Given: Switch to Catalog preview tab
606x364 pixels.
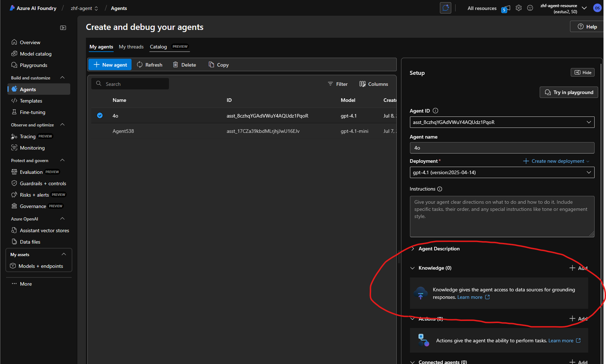Looking at the screenshot, I should [169, 47].
